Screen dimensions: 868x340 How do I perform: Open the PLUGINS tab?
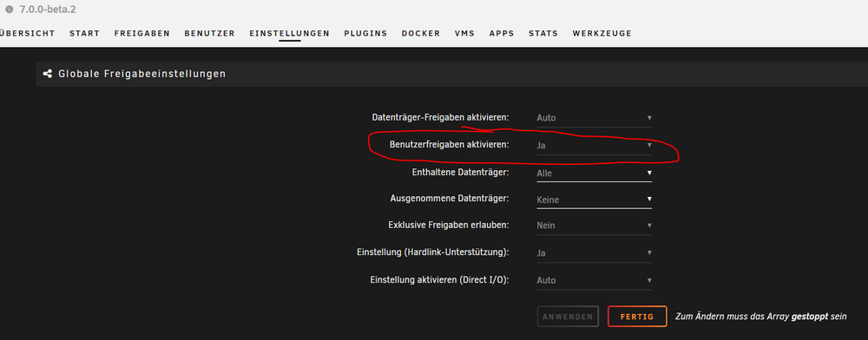pos(365,33)
